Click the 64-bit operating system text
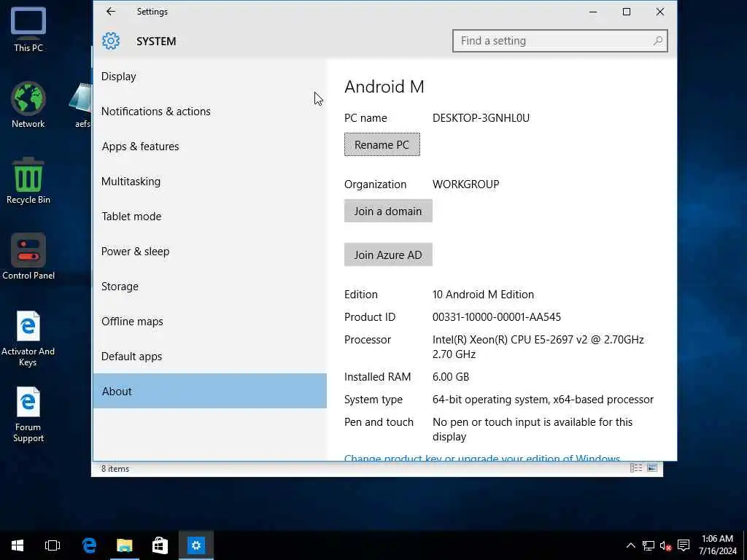Viewport: 747px width, 560px height. 543,400
